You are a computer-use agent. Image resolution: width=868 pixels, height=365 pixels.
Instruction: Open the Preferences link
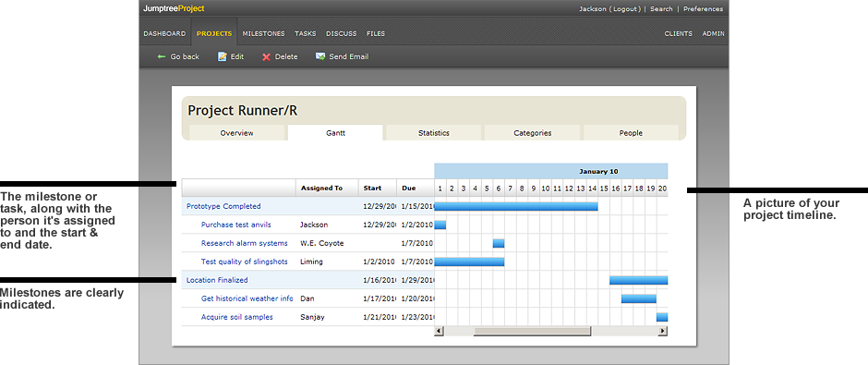[703, 9]
